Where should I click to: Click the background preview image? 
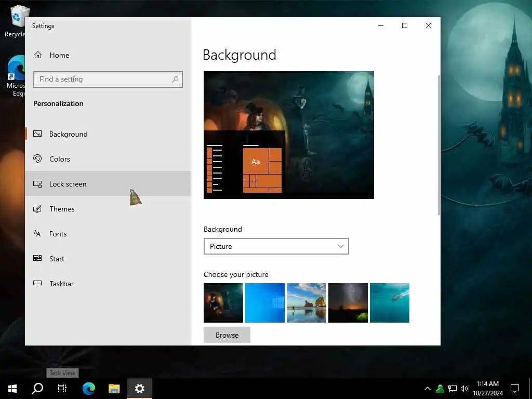289,135
